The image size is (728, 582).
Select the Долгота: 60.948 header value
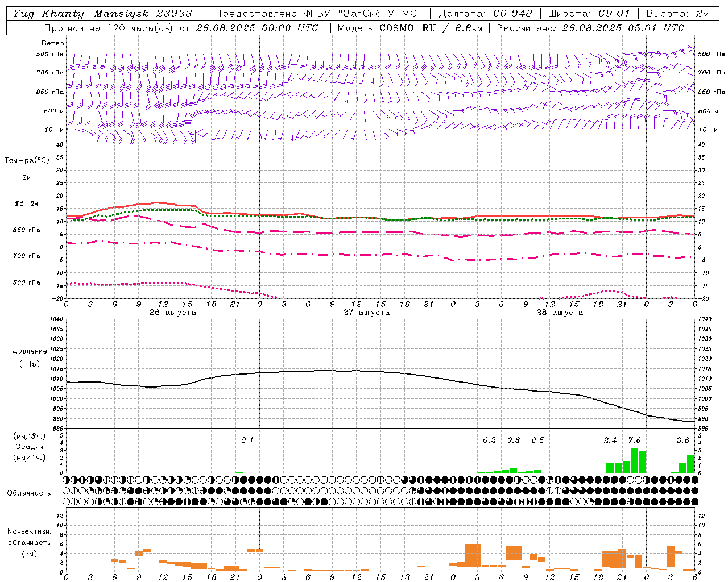click(486, 13)
